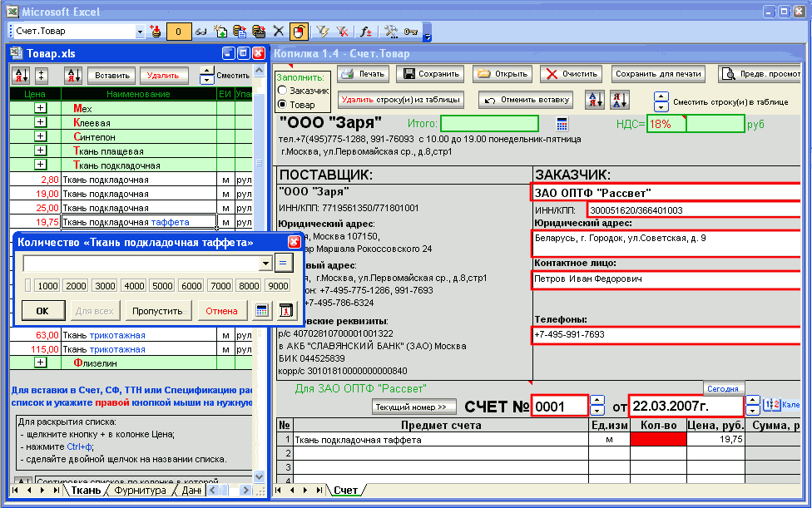812x508 pixels.
Task: Expand the Мех group with plus button
Action: [40, 109]
